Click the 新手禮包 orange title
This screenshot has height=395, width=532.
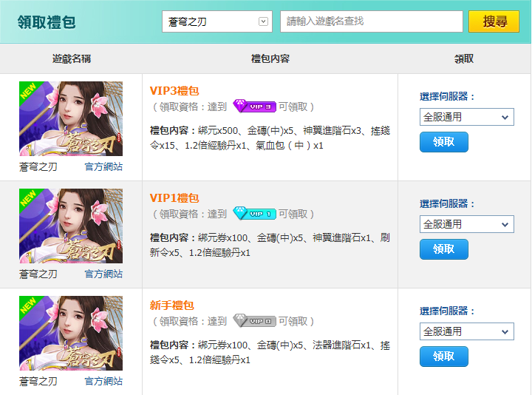click(x=172, y=305)
